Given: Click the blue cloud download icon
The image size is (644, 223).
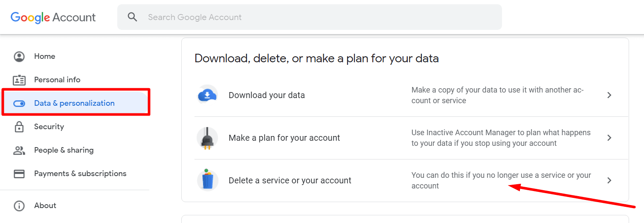Looking at the screenshot, I should 207,95.
